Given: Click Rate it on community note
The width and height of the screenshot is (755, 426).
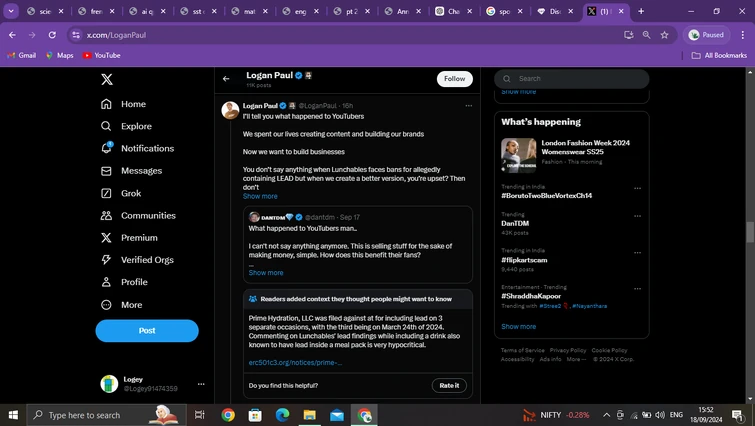Looking at the screenshot, I should pos(449,386).
